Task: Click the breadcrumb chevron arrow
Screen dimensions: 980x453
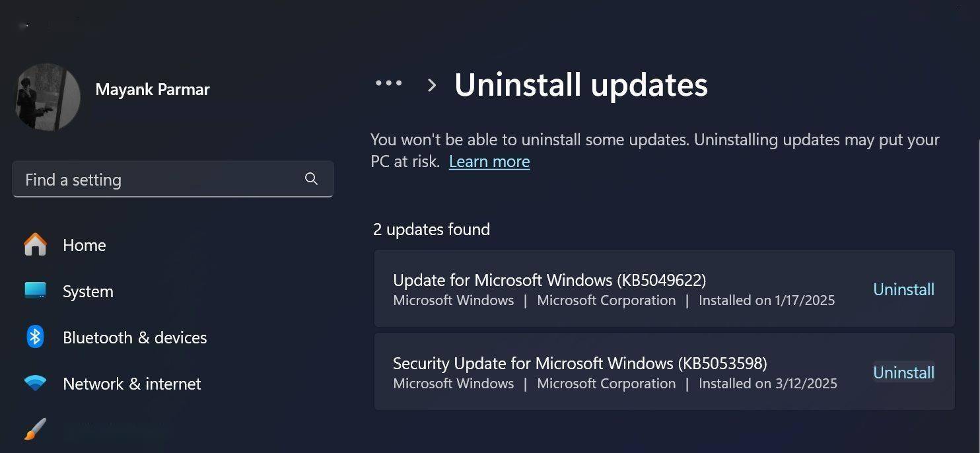Action: (432, 85)
